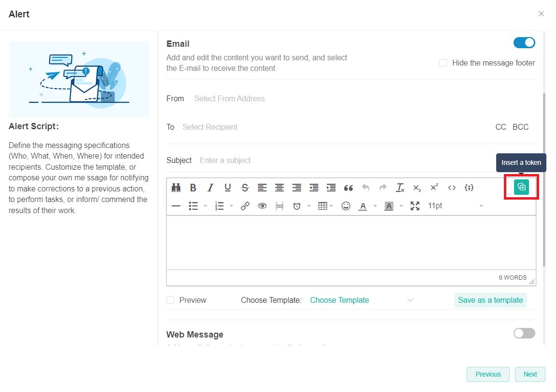Viewport: 556px width, 392px height.
Task: Open the emoticons picker
Action: click(346, 206)
